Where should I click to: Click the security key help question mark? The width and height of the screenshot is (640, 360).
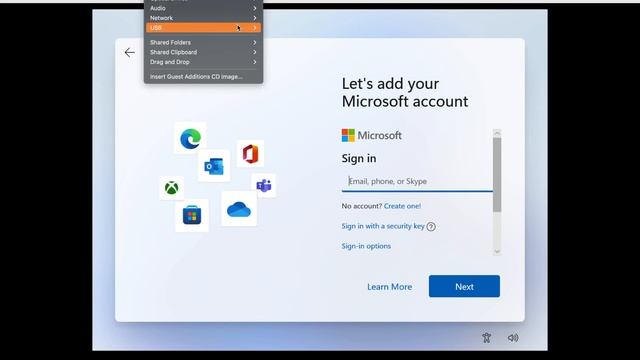click(x=431, y=227)
